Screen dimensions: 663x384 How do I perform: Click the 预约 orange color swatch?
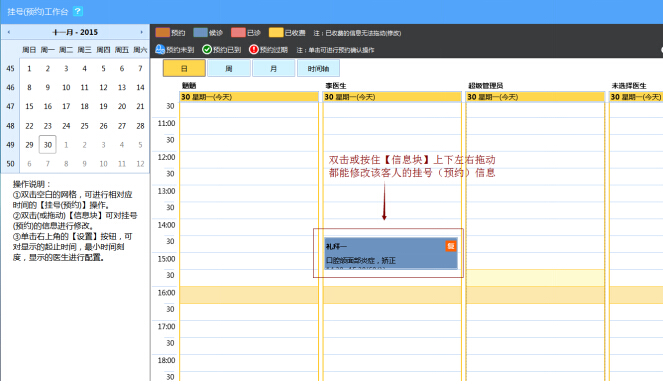coord(163,33)
